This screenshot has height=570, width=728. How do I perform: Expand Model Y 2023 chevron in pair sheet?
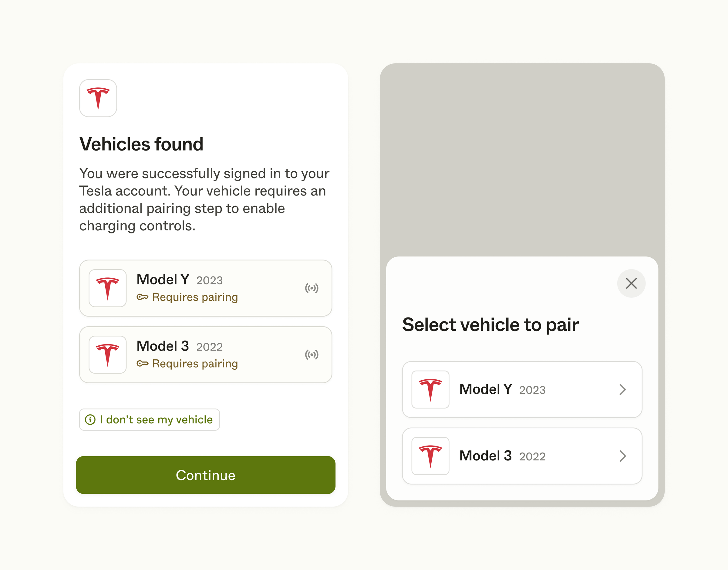tap(622, 389)
